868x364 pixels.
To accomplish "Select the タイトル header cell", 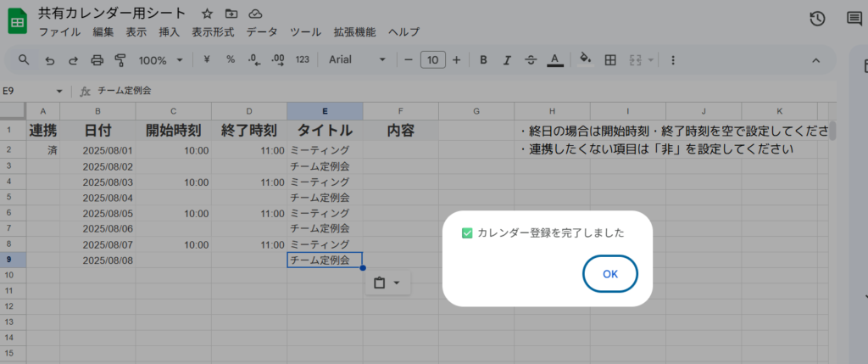I will click(325, 130).
